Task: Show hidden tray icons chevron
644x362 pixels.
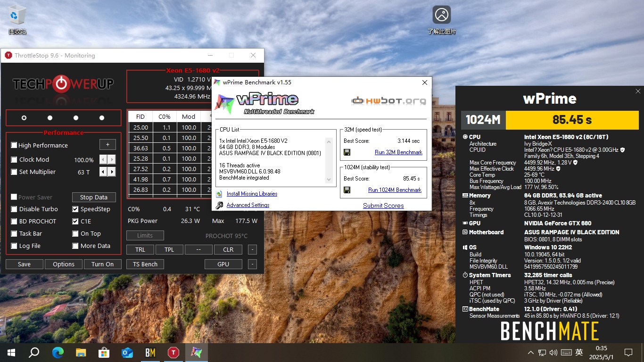Action: 531,353
